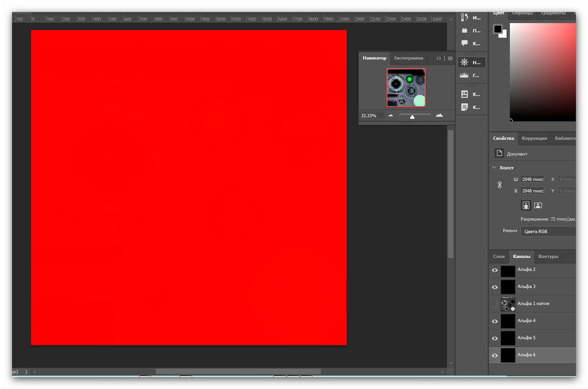Open the Свойства tab
The image size is (588, 389).
(503, 138)
